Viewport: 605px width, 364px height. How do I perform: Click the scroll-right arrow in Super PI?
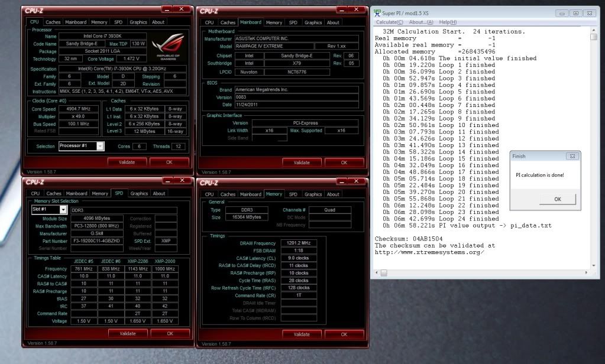pos(586,272)
